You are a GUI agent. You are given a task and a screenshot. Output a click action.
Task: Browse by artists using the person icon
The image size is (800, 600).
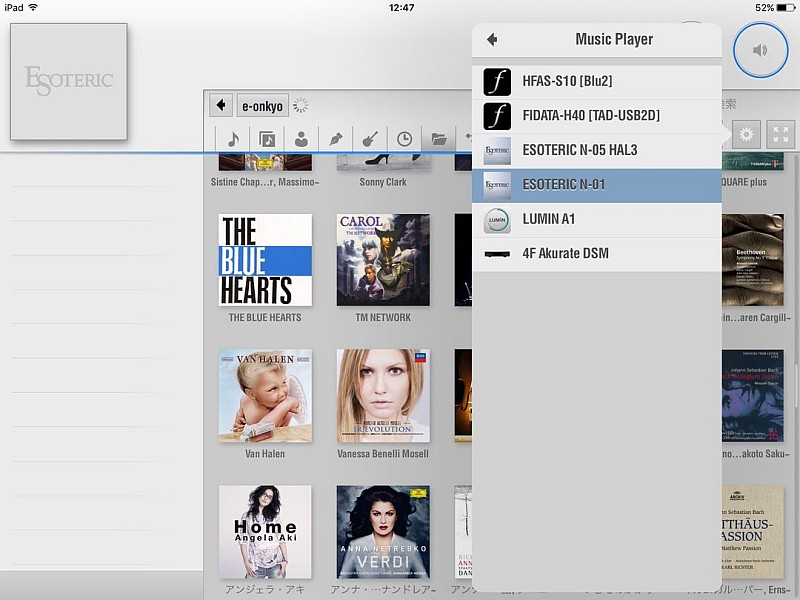tap(302, 139)
